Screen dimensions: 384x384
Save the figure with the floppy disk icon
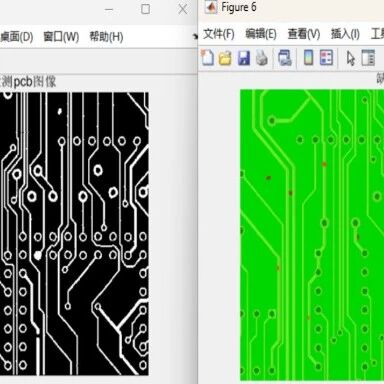(x=244, y=58)
